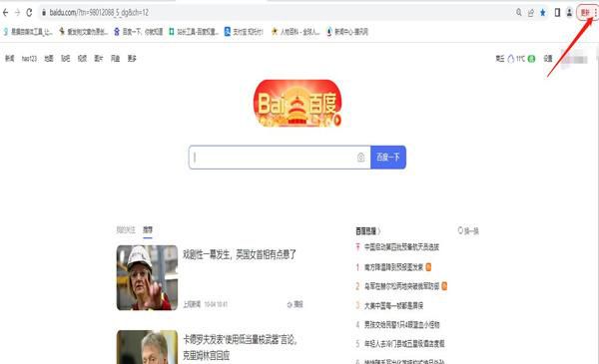
Task: Click the orange tag beside hot item 1
Action: click(428, 267)
